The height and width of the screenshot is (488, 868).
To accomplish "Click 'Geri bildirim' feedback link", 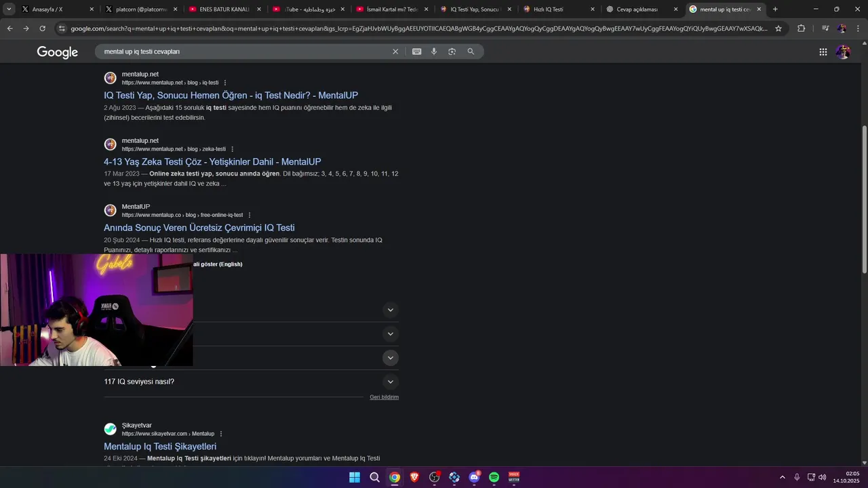I will (384, 397).
